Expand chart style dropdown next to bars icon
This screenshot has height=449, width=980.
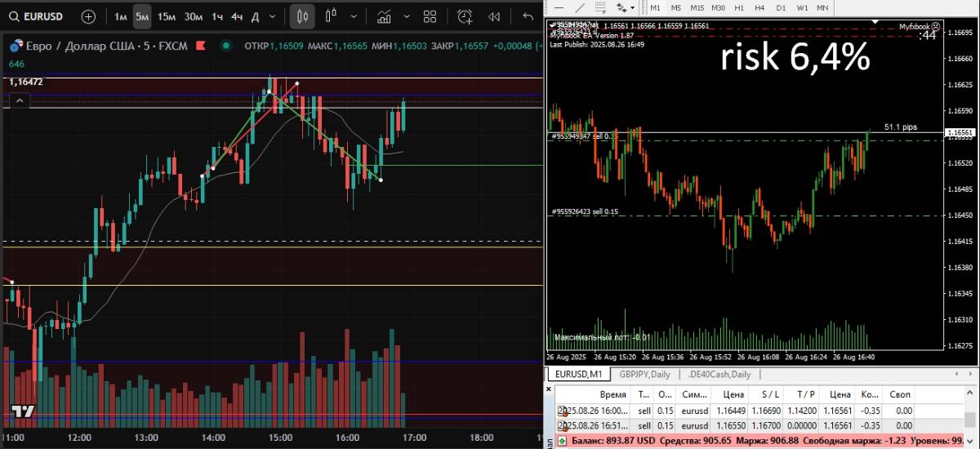354,16
